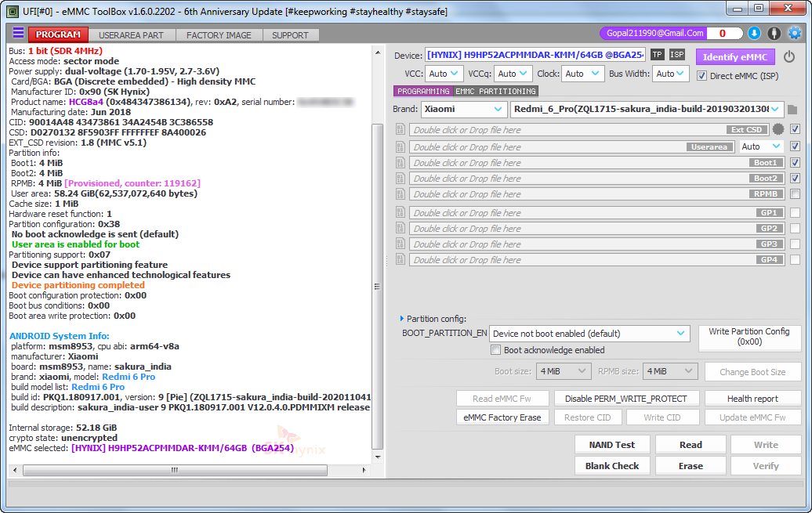
Task: Click Write Partition Config (0x00) button
Action: (749, 337)
